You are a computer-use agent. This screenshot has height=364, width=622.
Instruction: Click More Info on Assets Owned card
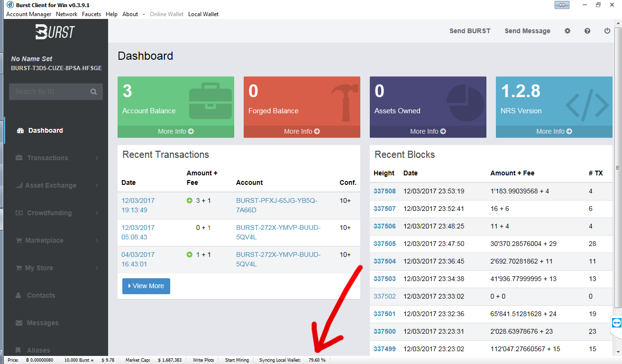428,131
